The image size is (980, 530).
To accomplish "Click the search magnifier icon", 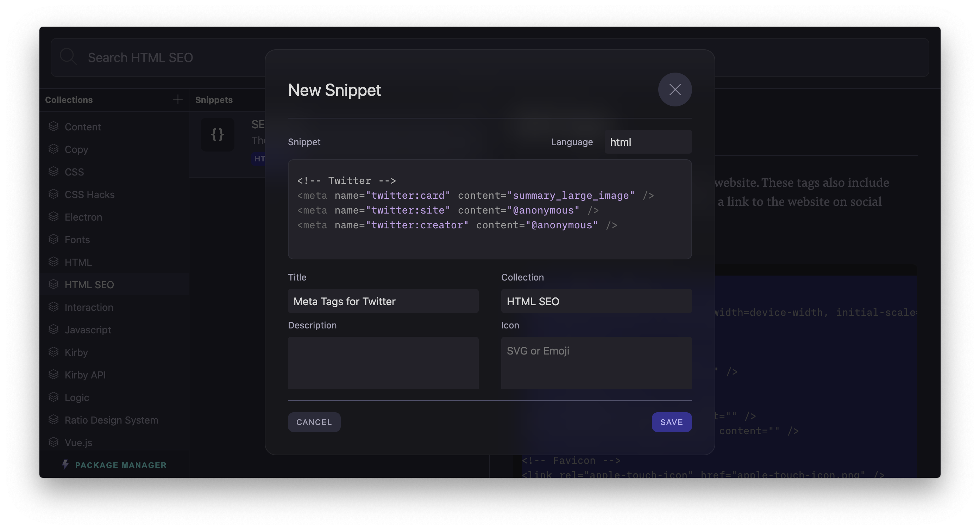I will (68, 57).
